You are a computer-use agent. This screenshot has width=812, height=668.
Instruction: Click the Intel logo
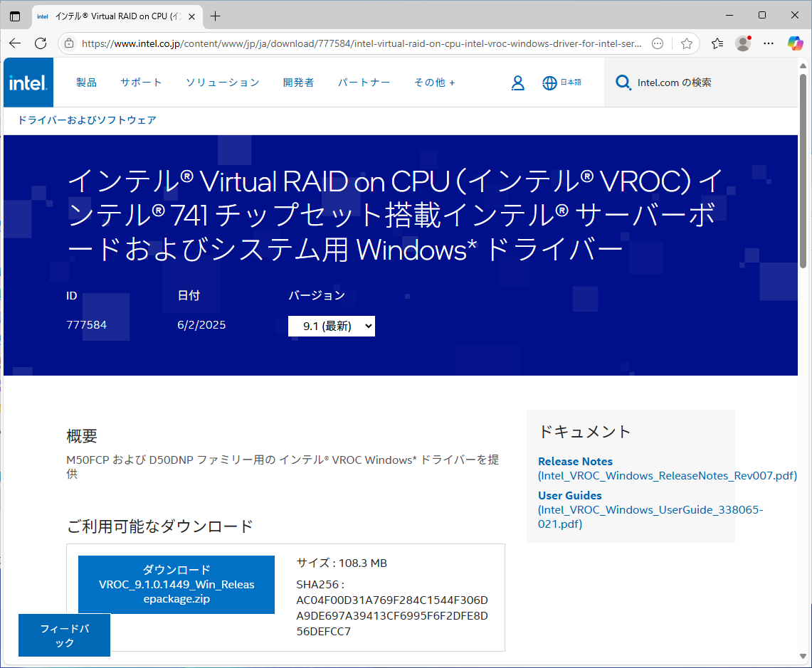click(x=28, y=83)
